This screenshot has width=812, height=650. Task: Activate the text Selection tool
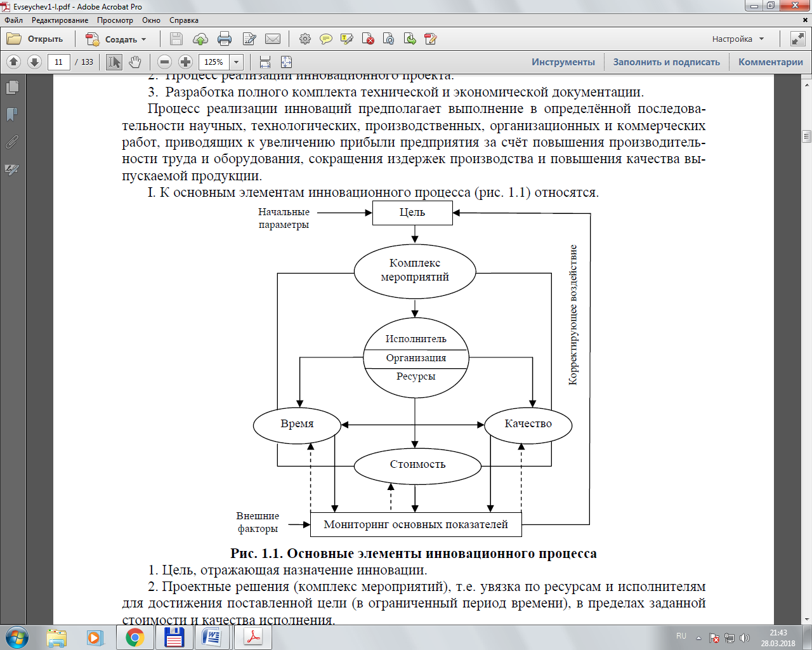(114, 62)
